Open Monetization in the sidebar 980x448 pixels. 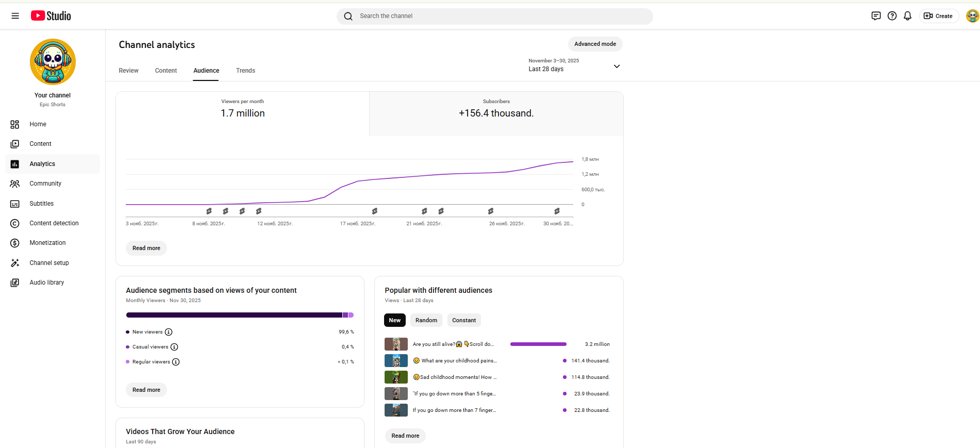pyautogui.click(x=47, y=243)
